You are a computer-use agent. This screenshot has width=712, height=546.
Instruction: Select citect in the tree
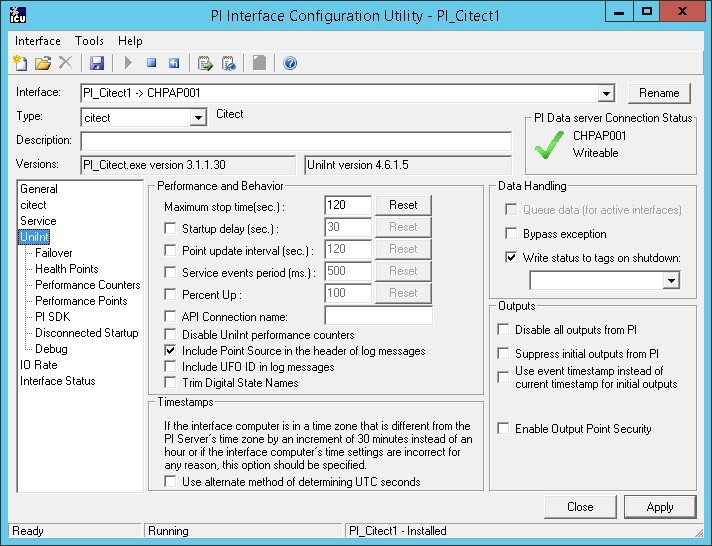[x=33, y=205]
